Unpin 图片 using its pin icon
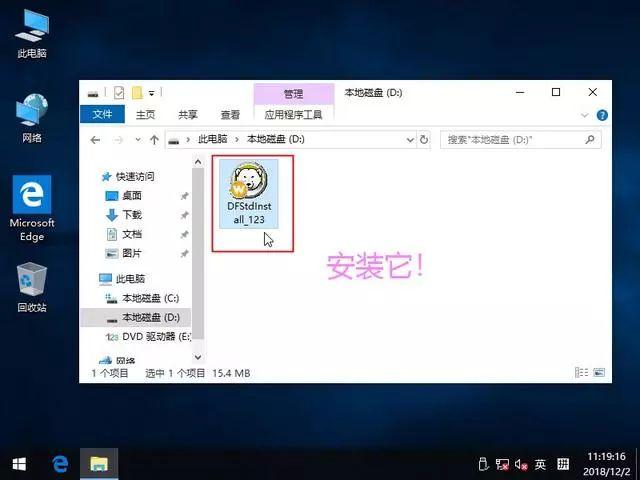 point(184,253)
